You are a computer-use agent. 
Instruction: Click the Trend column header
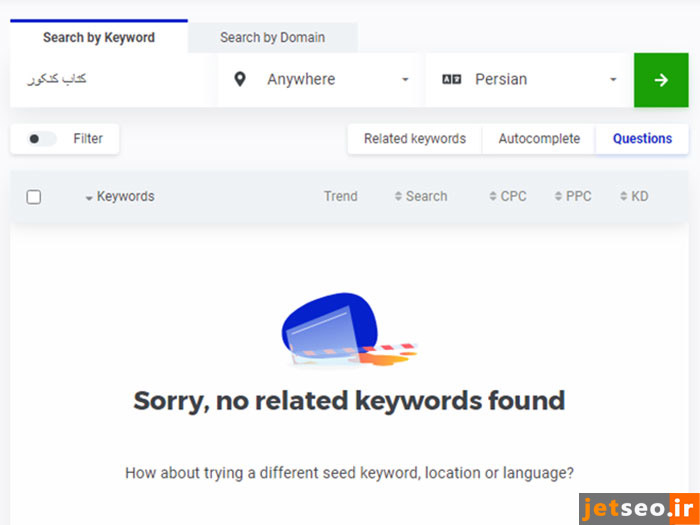(341, 196)
